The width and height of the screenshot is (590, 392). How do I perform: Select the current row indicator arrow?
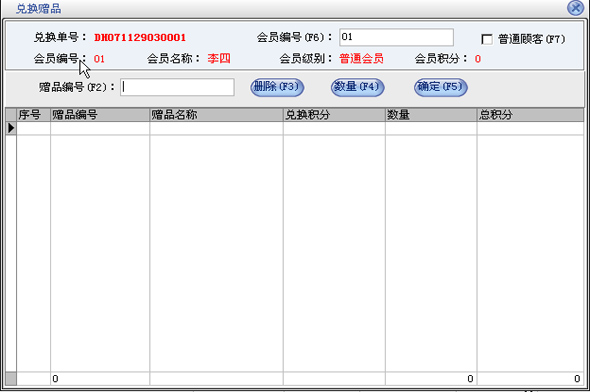pyautogui.click(x=11, y=128)
